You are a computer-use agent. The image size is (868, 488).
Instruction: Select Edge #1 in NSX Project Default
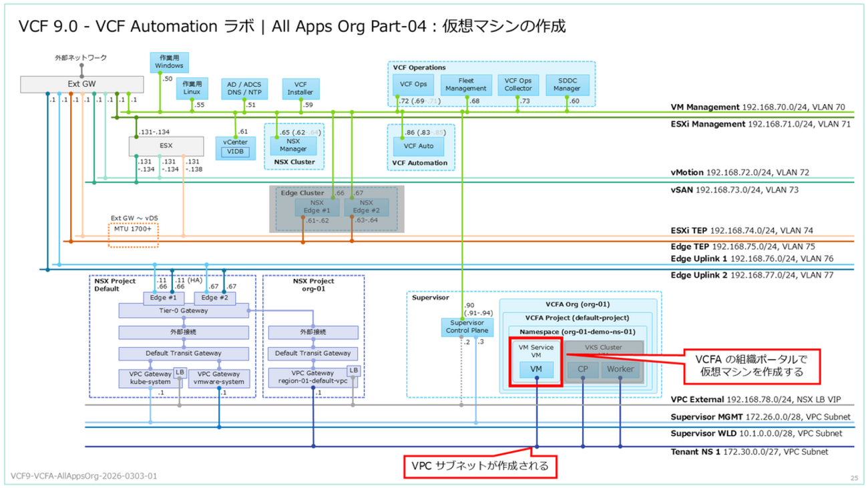point(164,297)
